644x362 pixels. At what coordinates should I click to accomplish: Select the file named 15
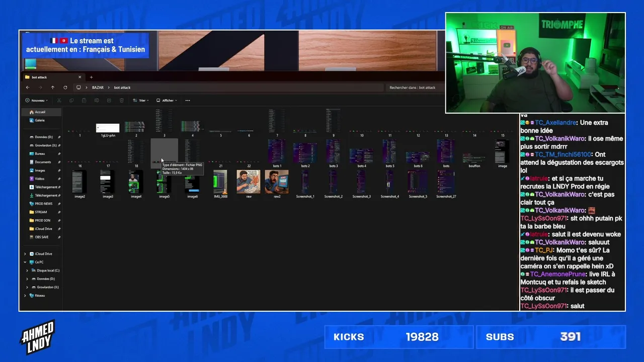coord(503,131)
